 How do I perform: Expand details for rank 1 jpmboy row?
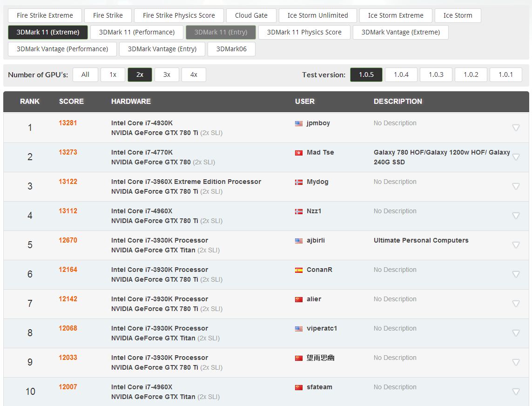tap(516, 128)
